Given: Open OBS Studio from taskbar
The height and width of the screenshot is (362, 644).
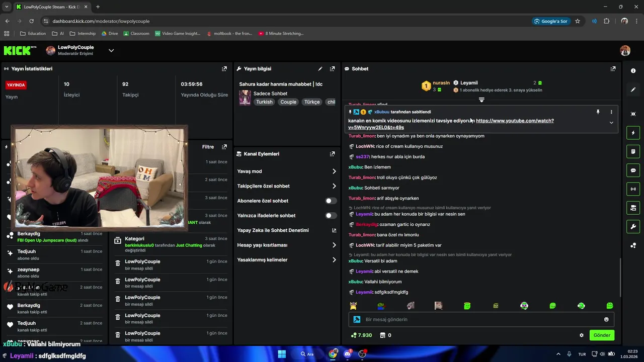Looking at the screenshot, I should (362, 354).
